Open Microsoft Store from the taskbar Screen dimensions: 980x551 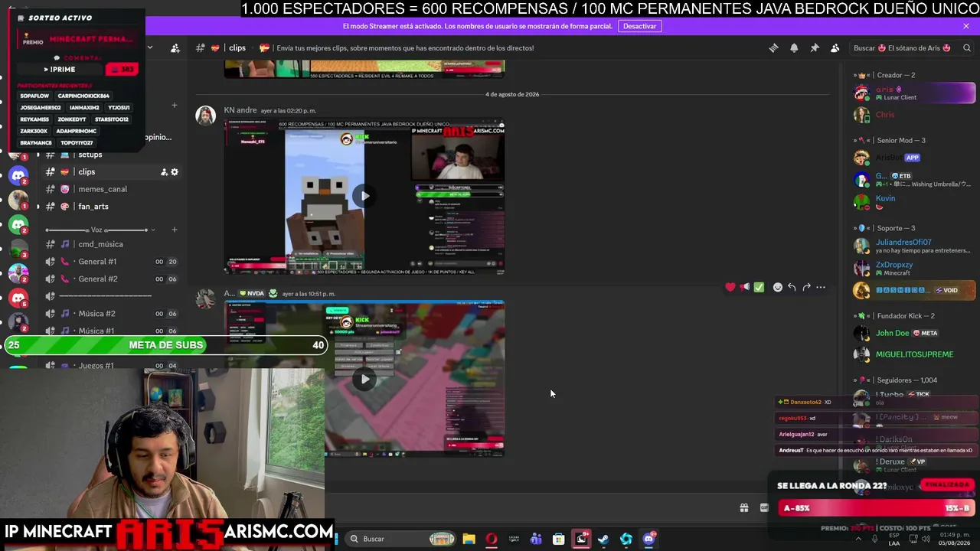pyautogui.click(x=559, y=539)
